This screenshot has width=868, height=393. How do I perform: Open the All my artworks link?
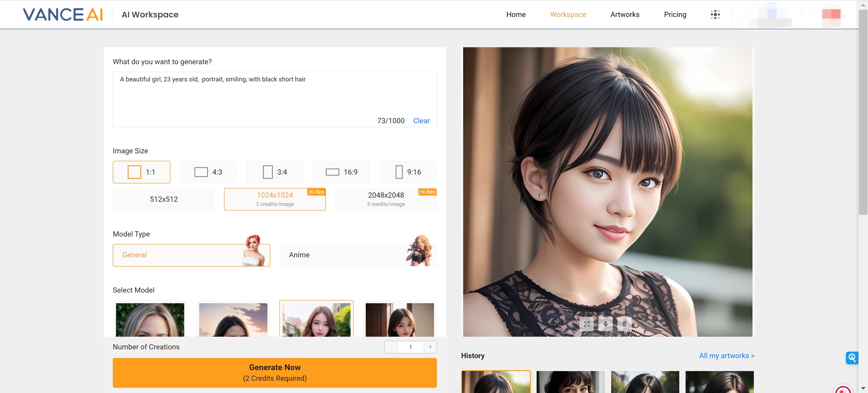pyautogui.click(x=726, y=356)
